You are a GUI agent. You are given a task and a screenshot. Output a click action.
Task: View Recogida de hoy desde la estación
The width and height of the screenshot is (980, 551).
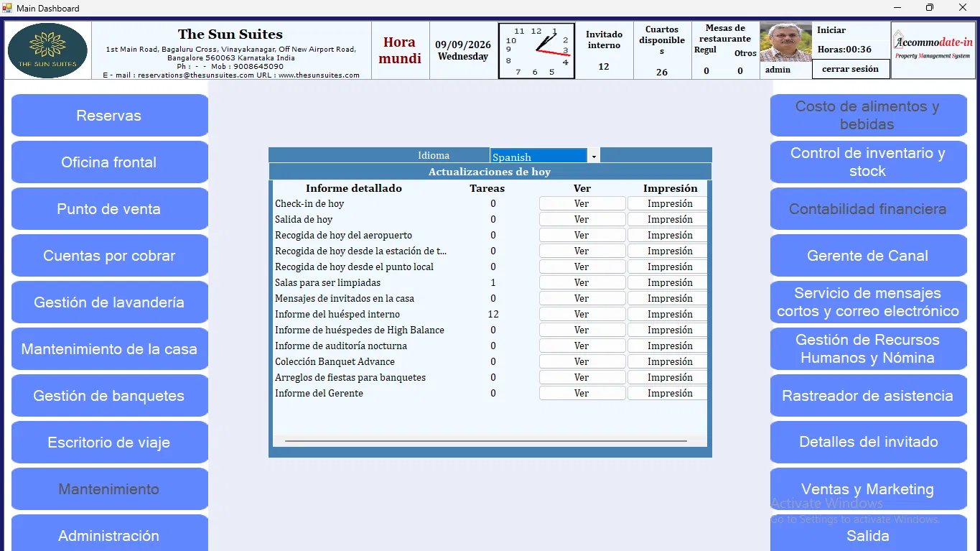pos(582,251)
